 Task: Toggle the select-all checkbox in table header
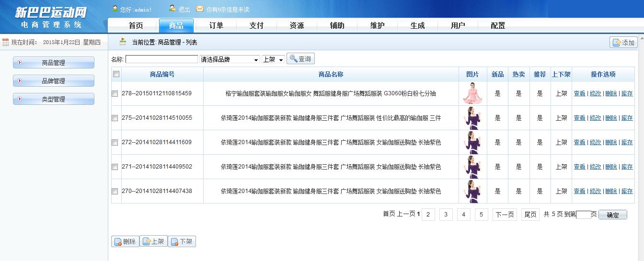coord(116,74)
